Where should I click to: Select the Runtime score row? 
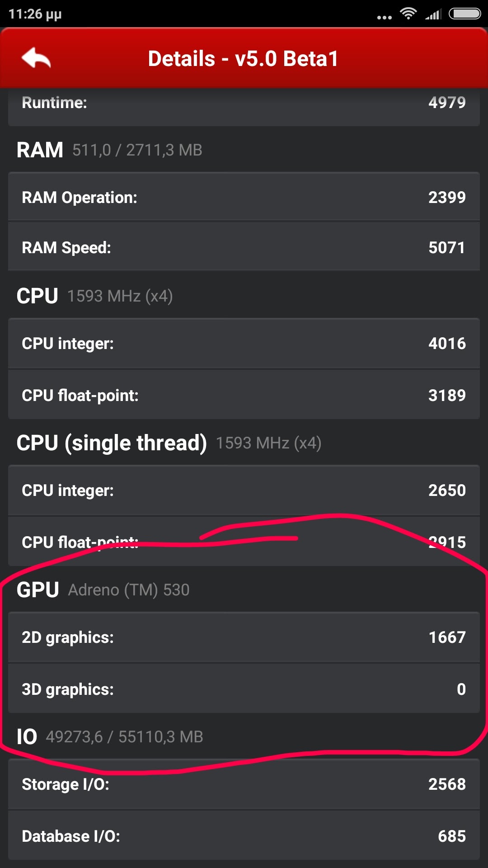click(244, 103)
